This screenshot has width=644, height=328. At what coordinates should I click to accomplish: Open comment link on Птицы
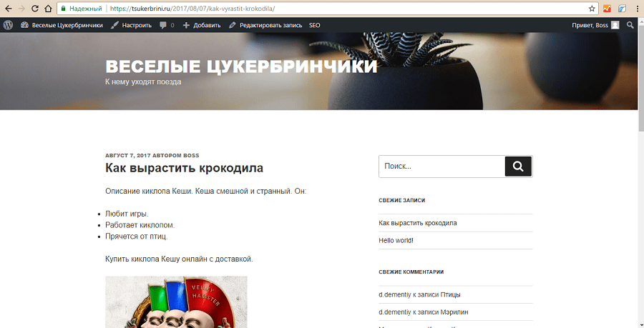[x=450, y=294]
